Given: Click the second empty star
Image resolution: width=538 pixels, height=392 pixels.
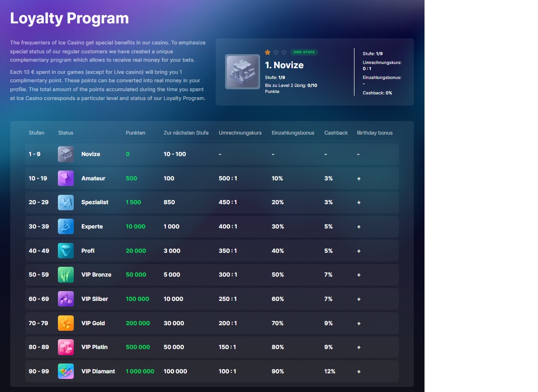Looking at the screenshot, I should coord(276,52).
